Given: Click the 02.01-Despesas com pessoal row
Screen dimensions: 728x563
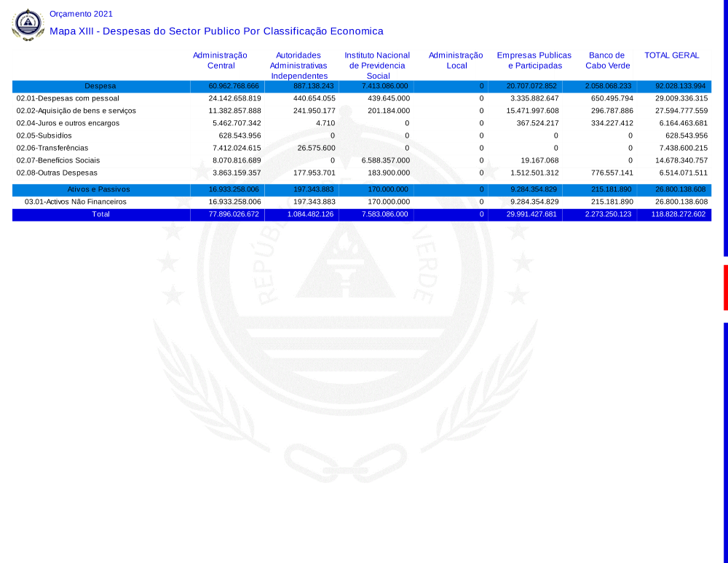Looking at the screenshot, I should pyautogui.click(x=68, y=98).
